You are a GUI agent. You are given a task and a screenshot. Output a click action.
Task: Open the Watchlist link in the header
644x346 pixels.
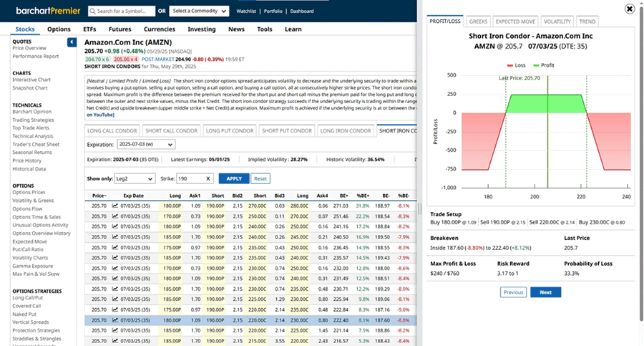click(x=246, y=11)
